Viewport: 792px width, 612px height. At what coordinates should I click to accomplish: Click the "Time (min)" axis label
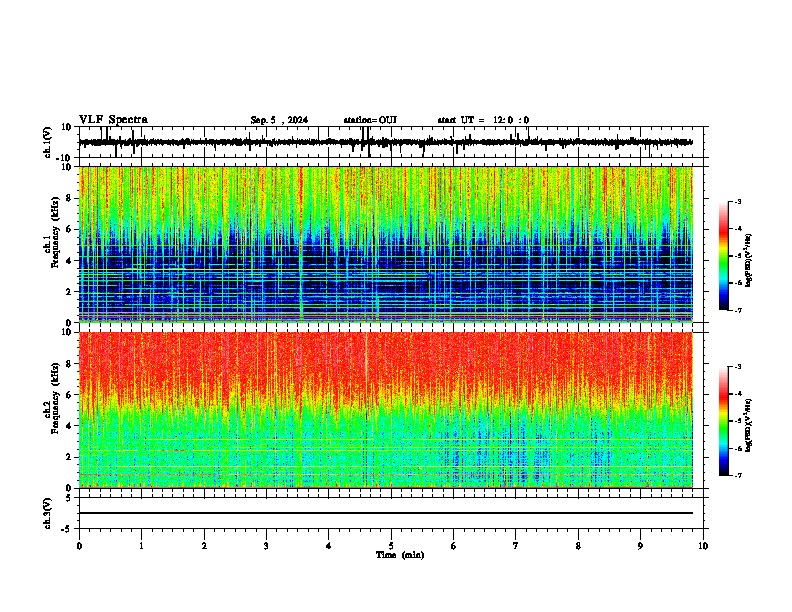[x=400, y=555]
